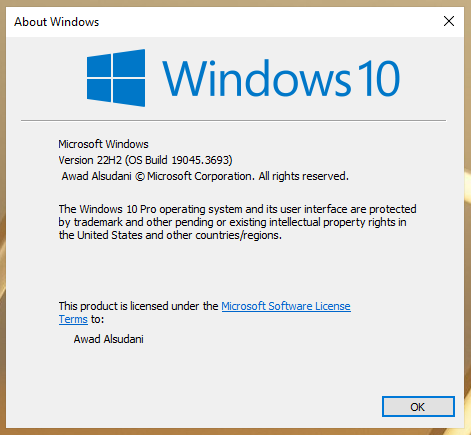Close the About Windows dialog

(449, 21)
